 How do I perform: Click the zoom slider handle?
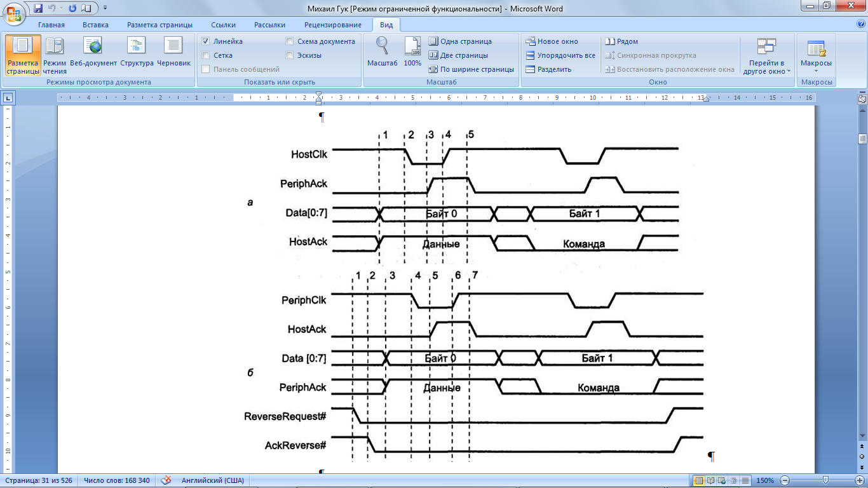pos(825,480)
